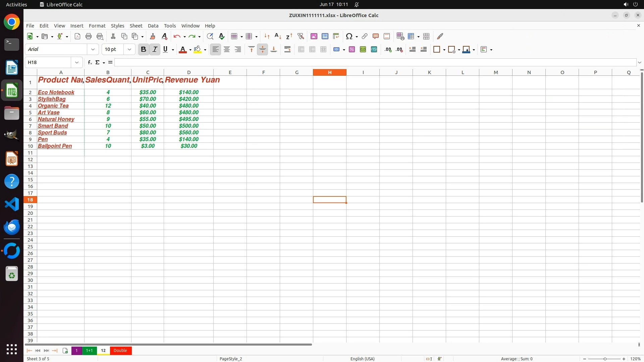This screenshot has height=362, width=644.
Task: Click the Wrap Text icon
Action: point(287,50)
